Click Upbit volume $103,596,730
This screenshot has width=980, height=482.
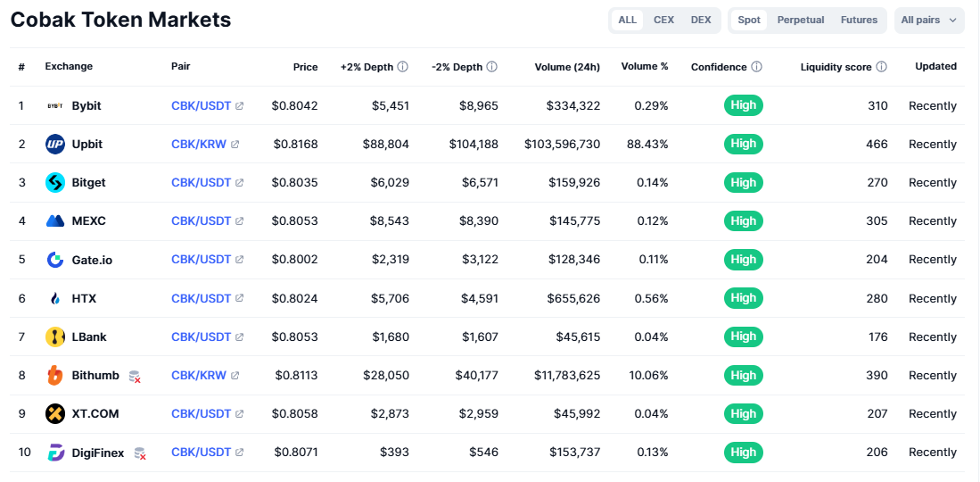point(562,145)
